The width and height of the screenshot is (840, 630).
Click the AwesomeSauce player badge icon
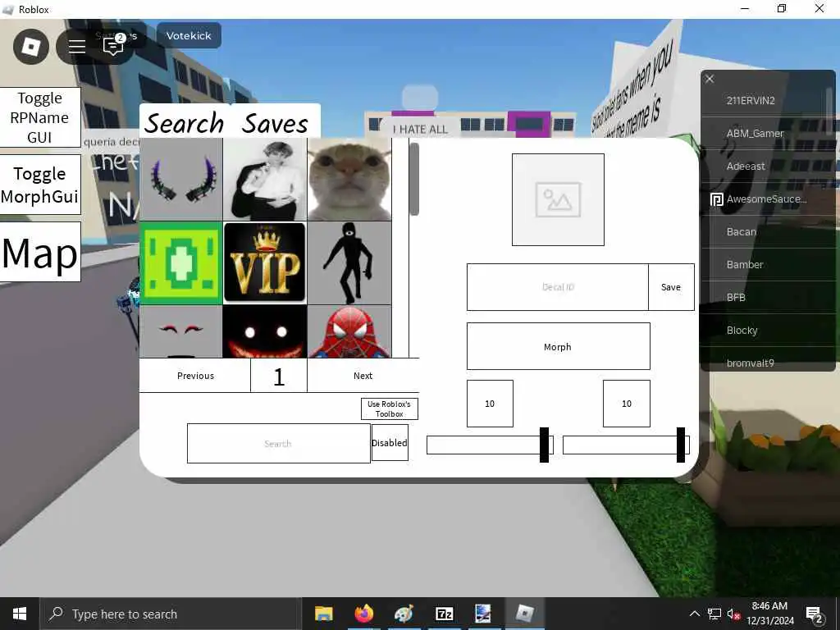pyautogui.click(x=716, y=199)
